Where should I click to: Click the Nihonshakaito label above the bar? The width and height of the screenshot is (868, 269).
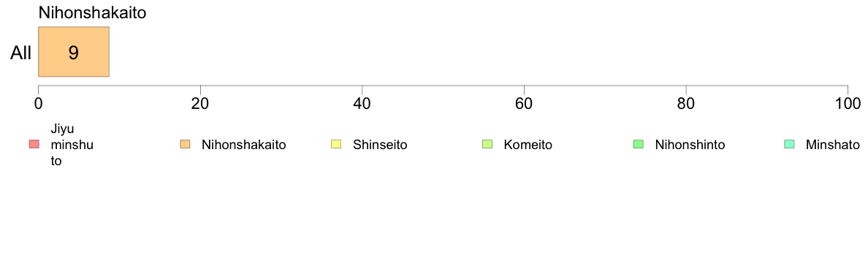pos(92,13)
